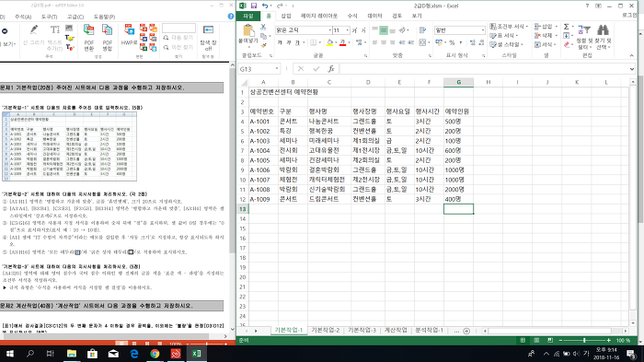Click the Wrap Text icon in the alignment group
This screenshot has height=362, width=644.
[422, 30]
